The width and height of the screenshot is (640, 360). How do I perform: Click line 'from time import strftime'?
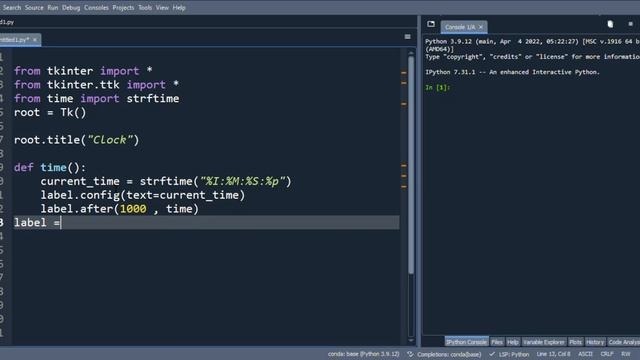(x=96, y=99)
